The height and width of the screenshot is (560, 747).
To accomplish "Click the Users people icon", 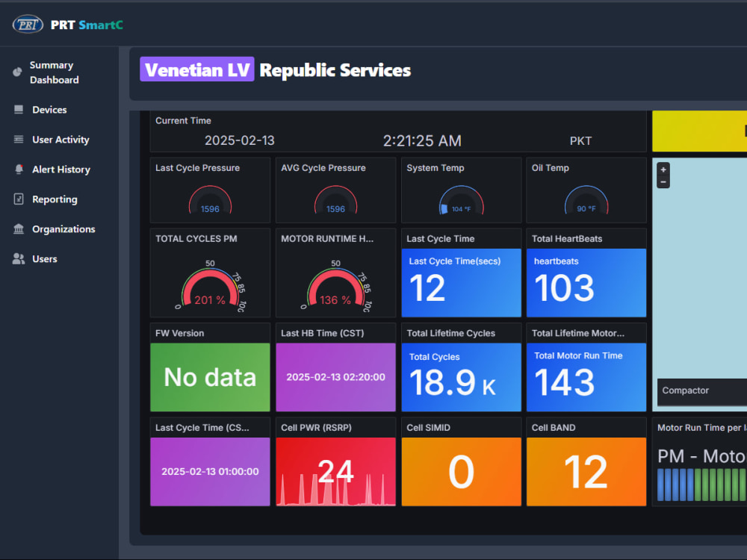I will click(19, 259).
